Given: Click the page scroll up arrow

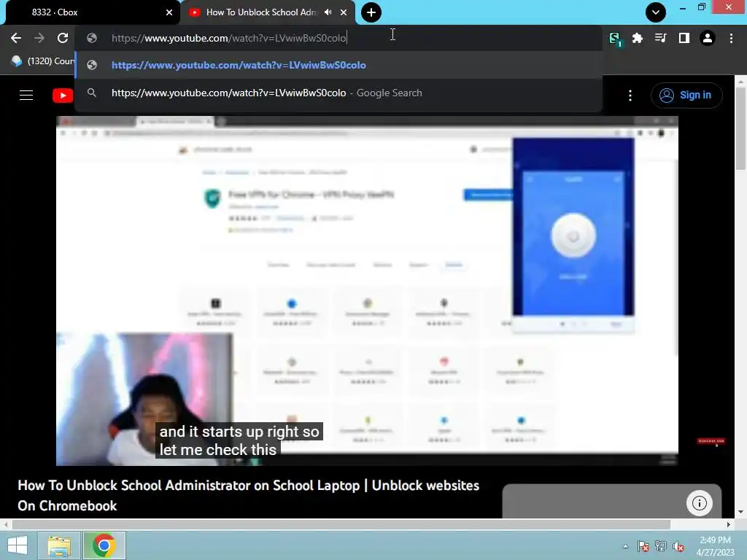Looking at the screenshot, I should coord(740,82).
